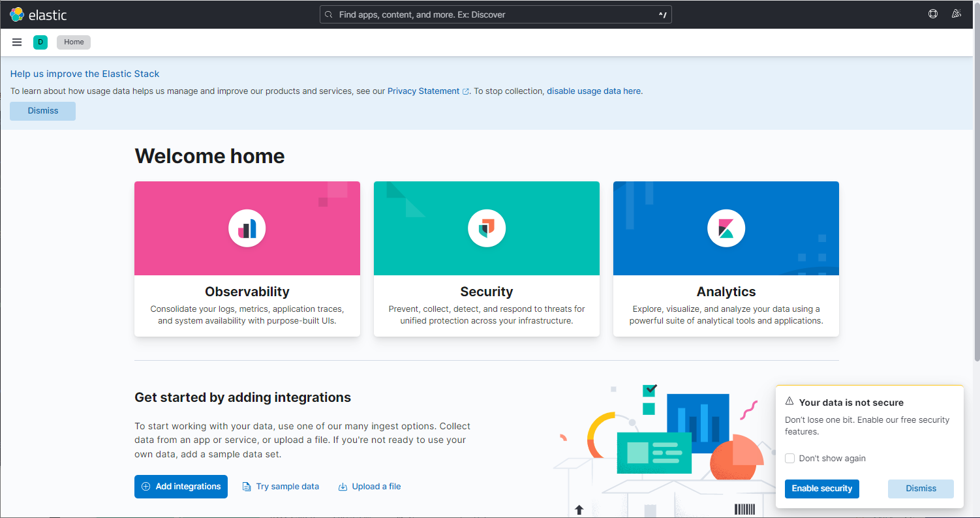The width and height of the screenshot is (980, 518).
Task: Open the Privacy Statement link
Action: [x=423, y=91]
